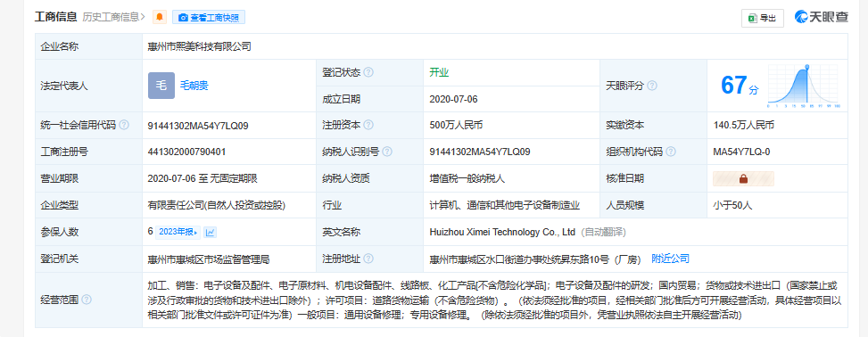Open the 2023年报 report link
The image size is (868, 337).
coord(178,233)
